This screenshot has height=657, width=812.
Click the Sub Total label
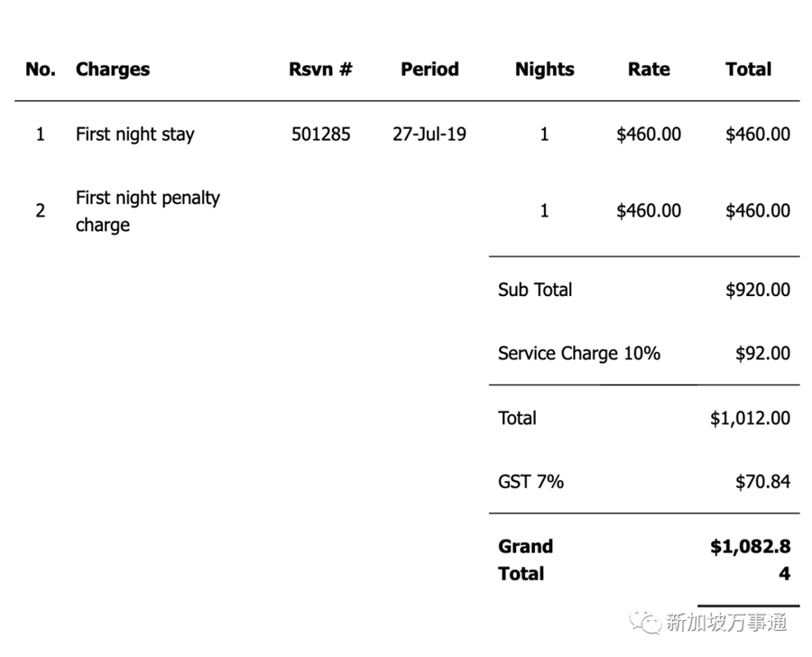coord(535,290)
